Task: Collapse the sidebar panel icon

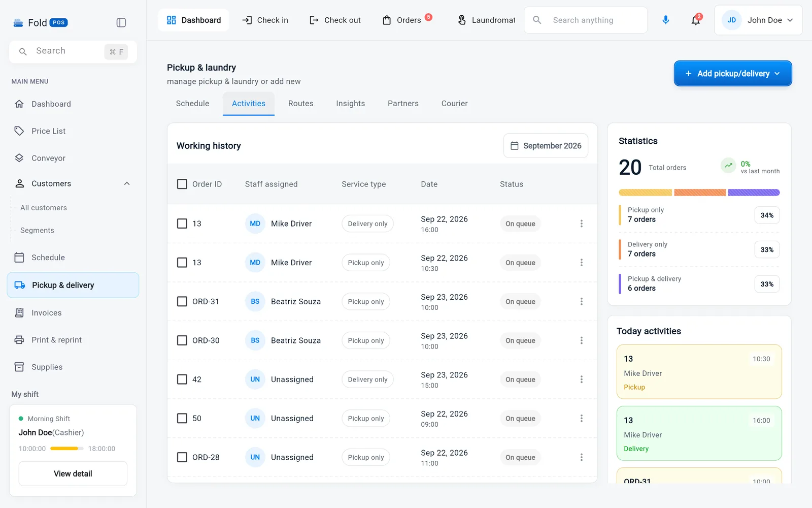Action: click(121, 22)
